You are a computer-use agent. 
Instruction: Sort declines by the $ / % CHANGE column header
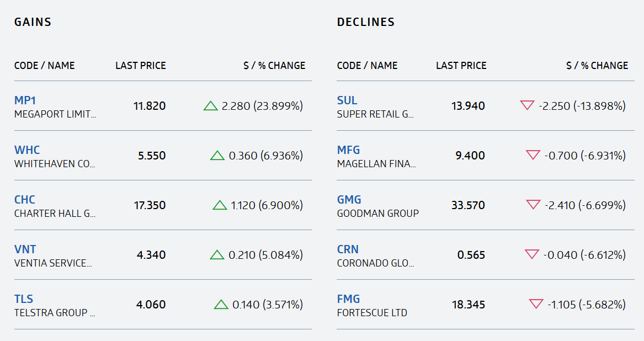pyautogui.click(x=596, y=65)
